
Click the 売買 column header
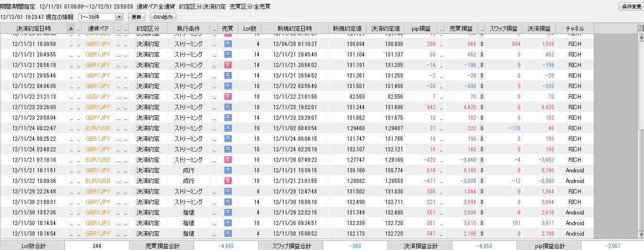point(228,29)
